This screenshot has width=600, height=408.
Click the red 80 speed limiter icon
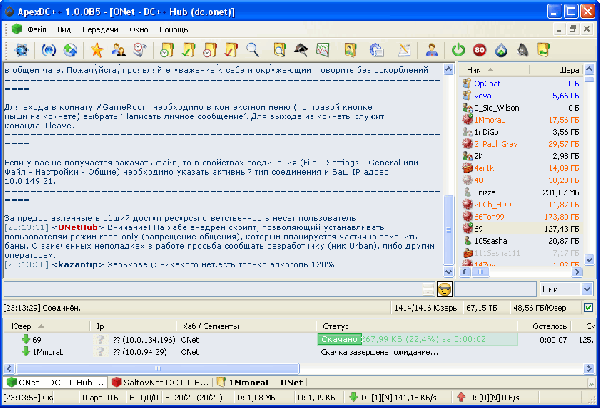pos(479,50)
